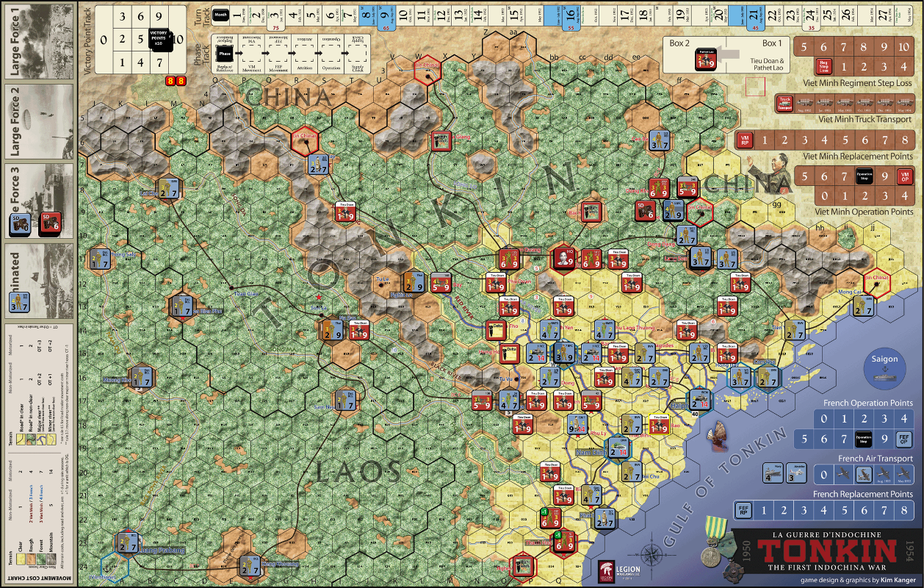Select the unit at Xieng Khouang
Screen dimensions: 924x588
pos(249,565)
